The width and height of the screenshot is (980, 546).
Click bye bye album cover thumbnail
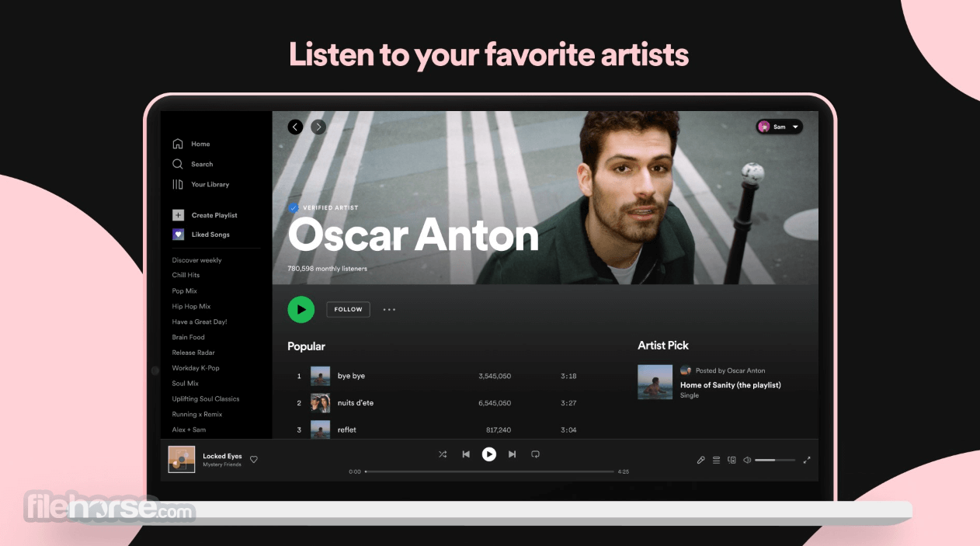pyautogui.click(x=320, y=376)
